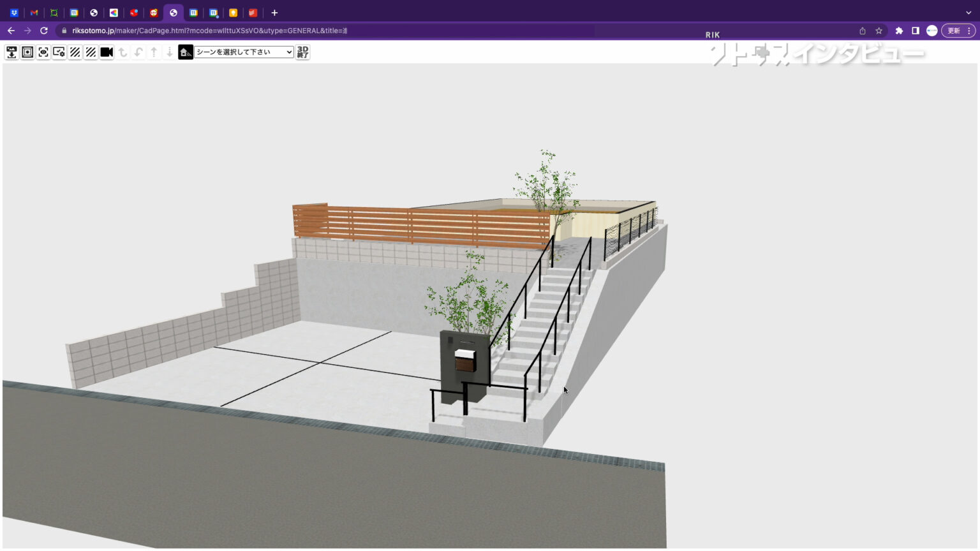
Task: Bookmark this page with the star icon
Action: point(879,31)
